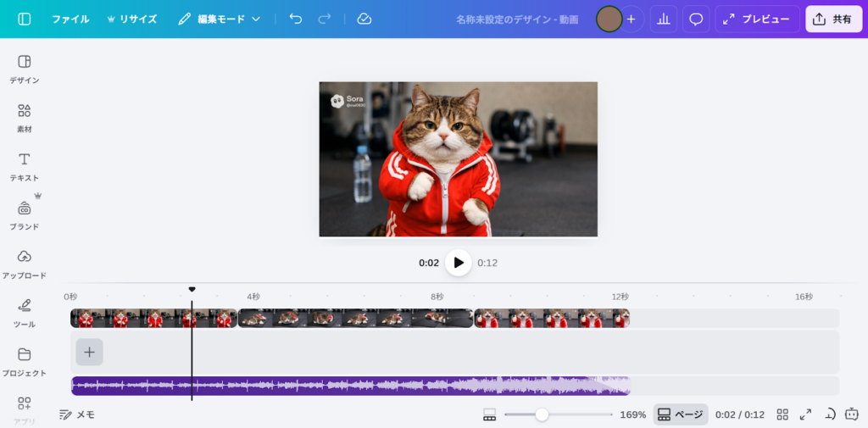
Task: Adjust the timeline zoom slider
Action: click(x=542, y=414)
